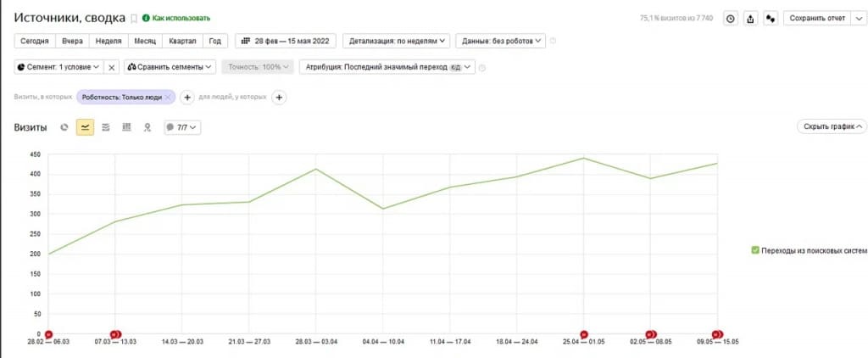Select the Вчера period tab
The image size is (868, 358).
coord(72,41)
